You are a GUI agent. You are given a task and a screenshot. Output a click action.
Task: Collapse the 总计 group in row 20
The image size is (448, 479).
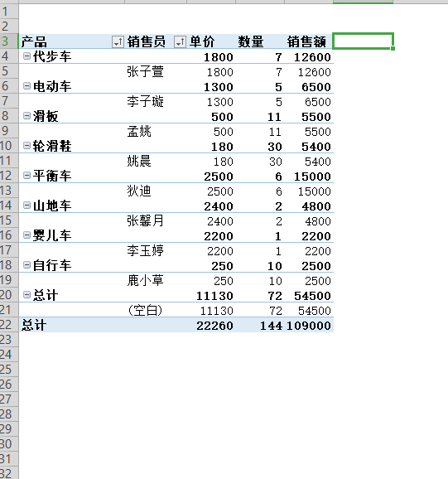[26, 295]
